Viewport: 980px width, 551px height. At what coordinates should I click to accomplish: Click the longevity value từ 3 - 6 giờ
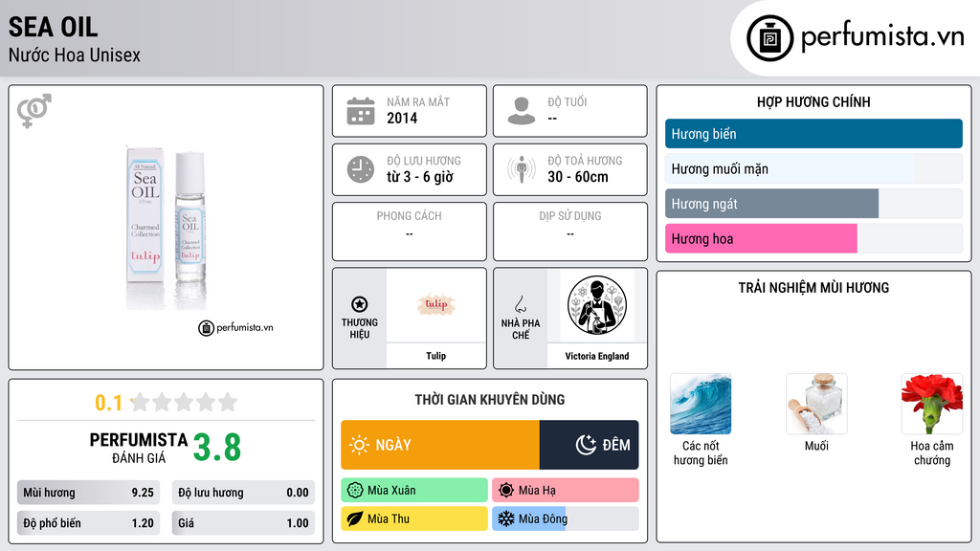[x=420, y=177]
